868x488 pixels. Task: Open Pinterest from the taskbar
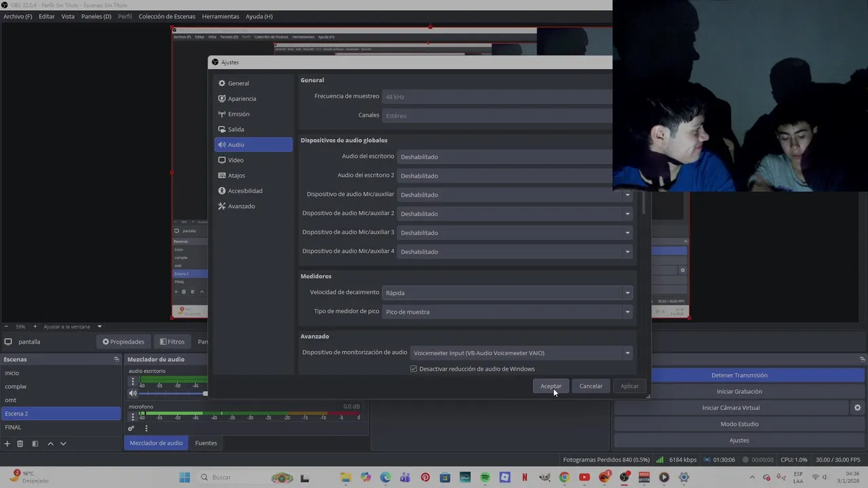pos(425,477)
